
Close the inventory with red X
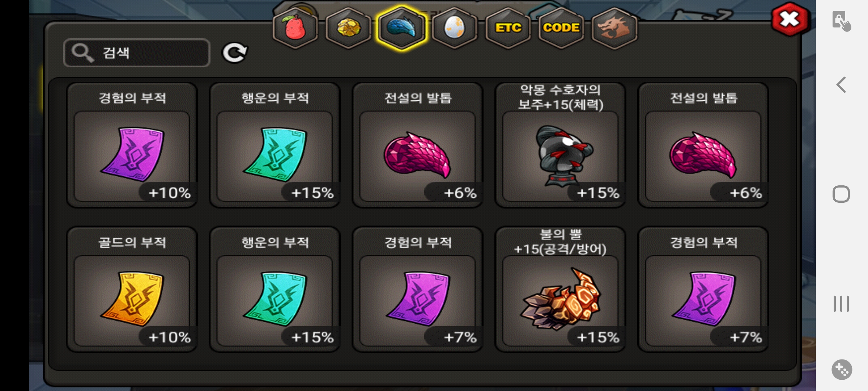click(790, 19)
